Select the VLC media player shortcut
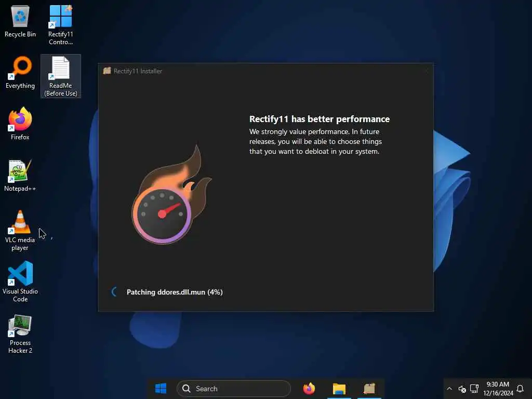The image size is (532, 399). point(20,231)
